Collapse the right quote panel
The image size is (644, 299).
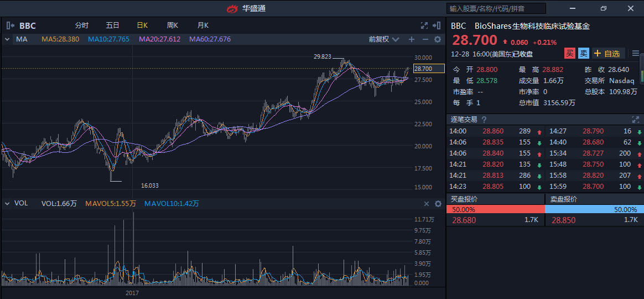[x=438, y=25]
